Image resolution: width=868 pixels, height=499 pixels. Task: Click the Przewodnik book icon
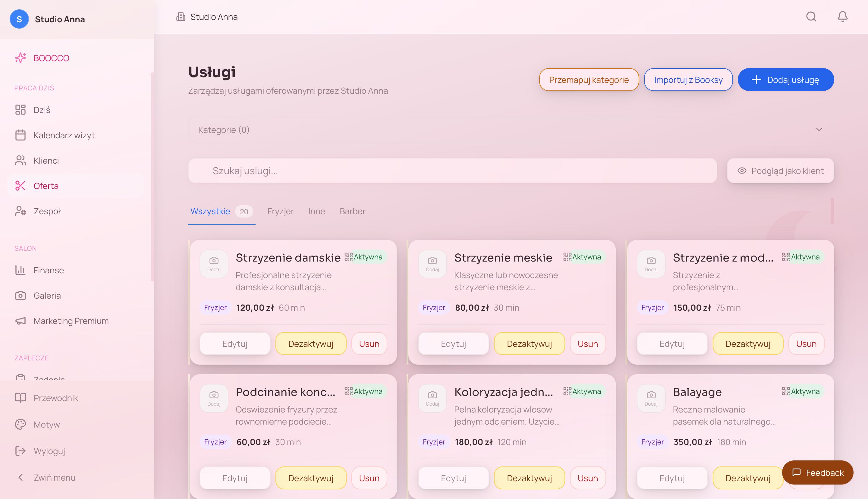[x=20, y=398]
